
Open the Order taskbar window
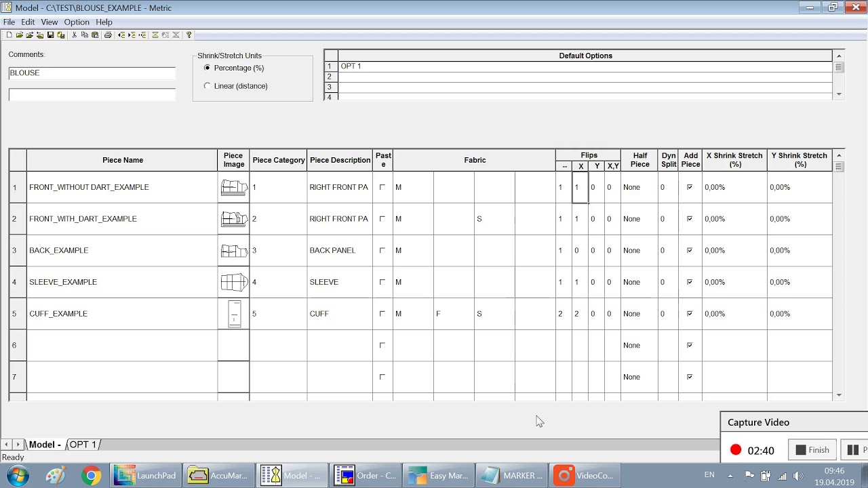(366, 475)
